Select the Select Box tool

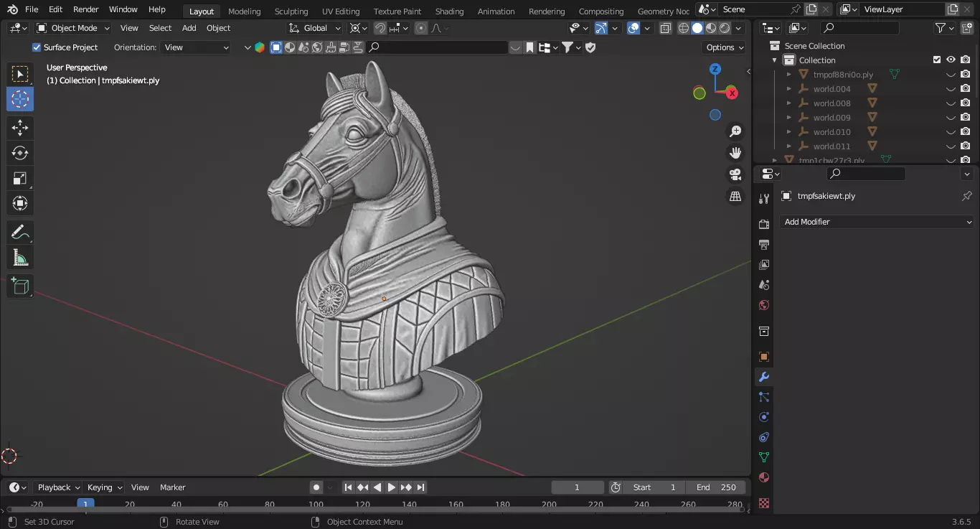coord(20,74)
